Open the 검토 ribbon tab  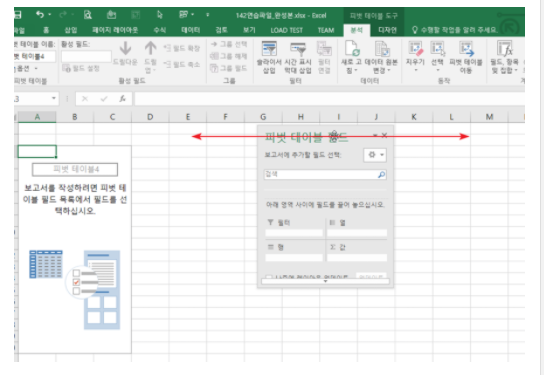pyautogui.click(x=221, y=30)
